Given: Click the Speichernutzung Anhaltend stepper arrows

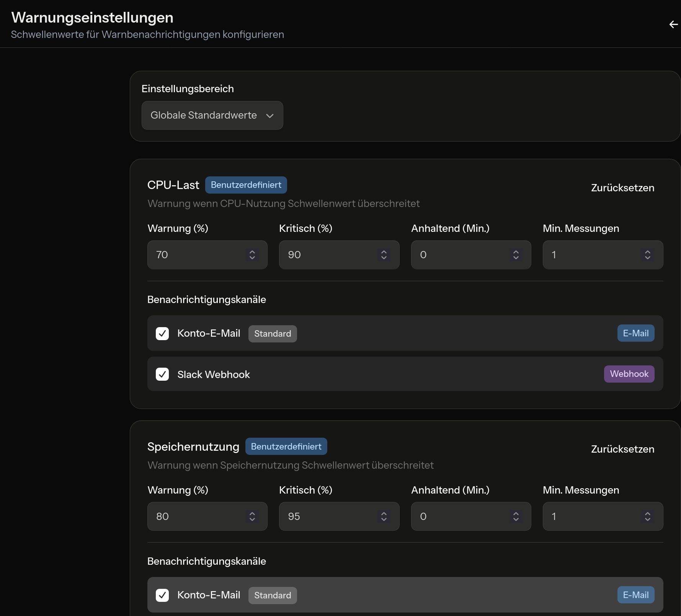Looking at the screenshot, I should click(x=516, y=517).
